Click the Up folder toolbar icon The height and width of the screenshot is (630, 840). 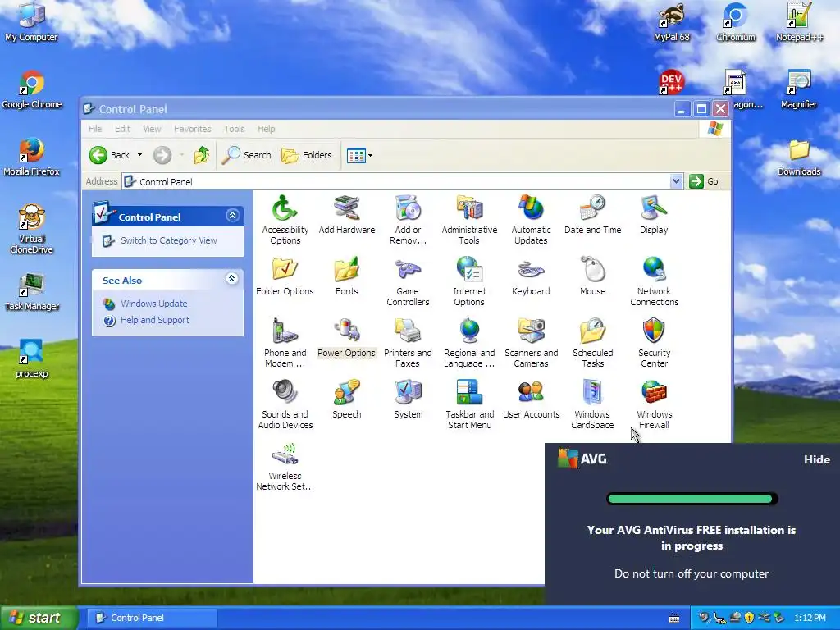pyautogui.click(x=202, y=155)
